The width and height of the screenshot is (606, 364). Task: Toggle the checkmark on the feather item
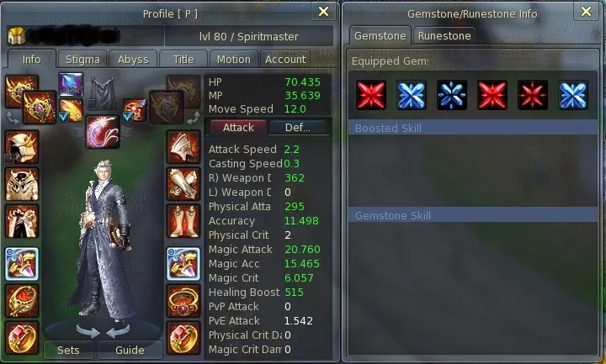pos(64,116)
